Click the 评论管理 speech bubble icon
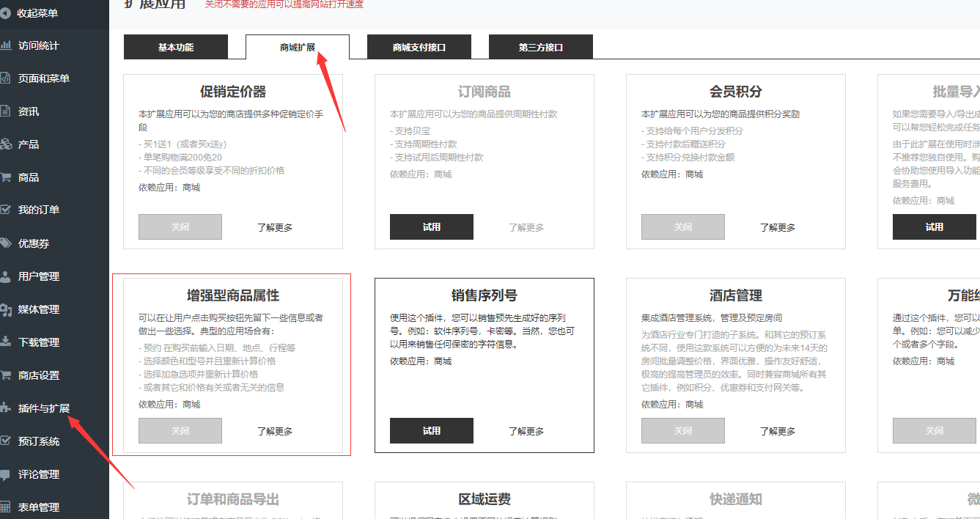 coord(5,474)
